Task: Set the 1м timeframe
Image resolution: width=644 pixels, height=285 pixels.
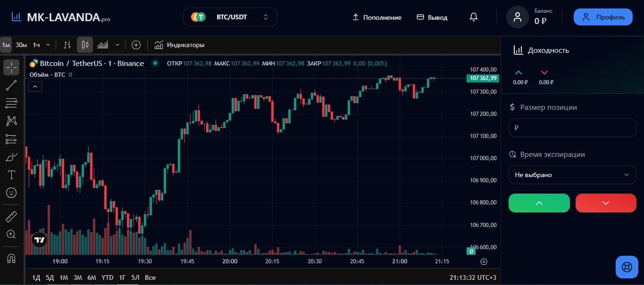Action: [x=6, y=45]
